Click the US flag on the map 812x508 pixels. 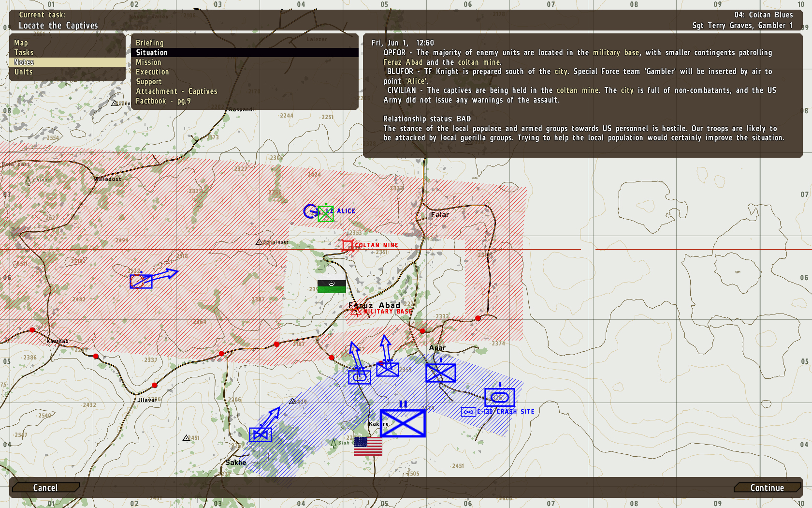pos(368,446)
